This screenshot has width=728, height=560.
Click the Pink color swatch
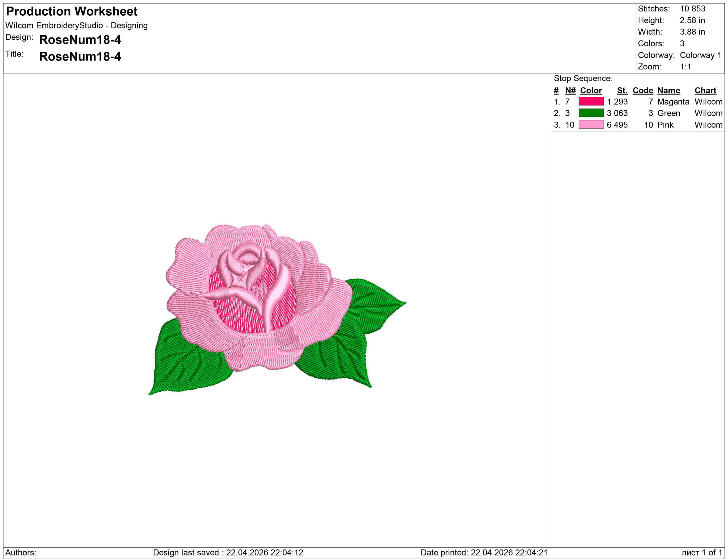pos(591,125)
